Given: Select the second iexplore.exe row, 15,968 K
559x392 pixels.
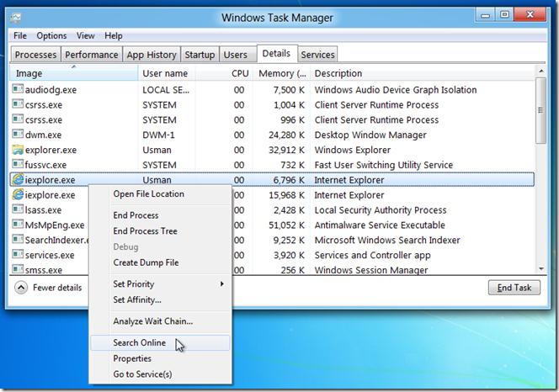Looking at the screenshot, I should tap(272, 195).
